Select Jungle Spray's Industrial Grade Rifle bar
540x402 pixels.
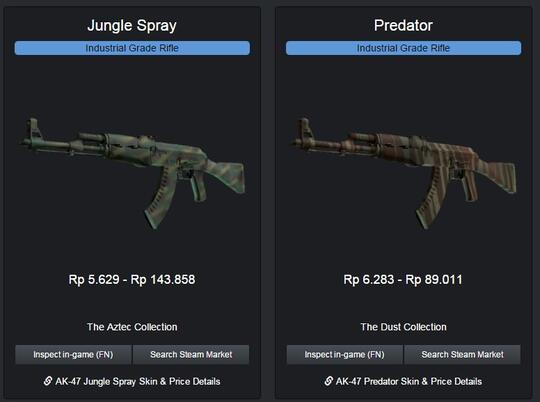(x=132, y=48)
